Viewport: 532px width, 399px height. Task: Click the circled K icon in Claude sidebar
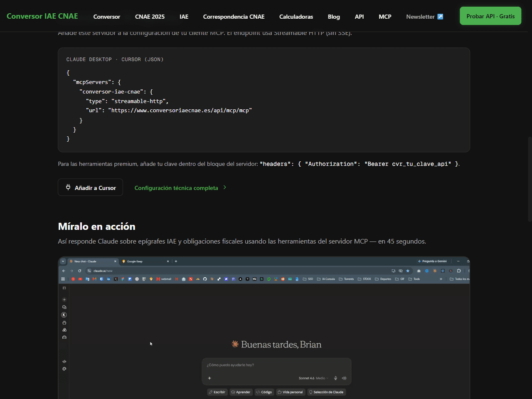[x=64, y=315]
